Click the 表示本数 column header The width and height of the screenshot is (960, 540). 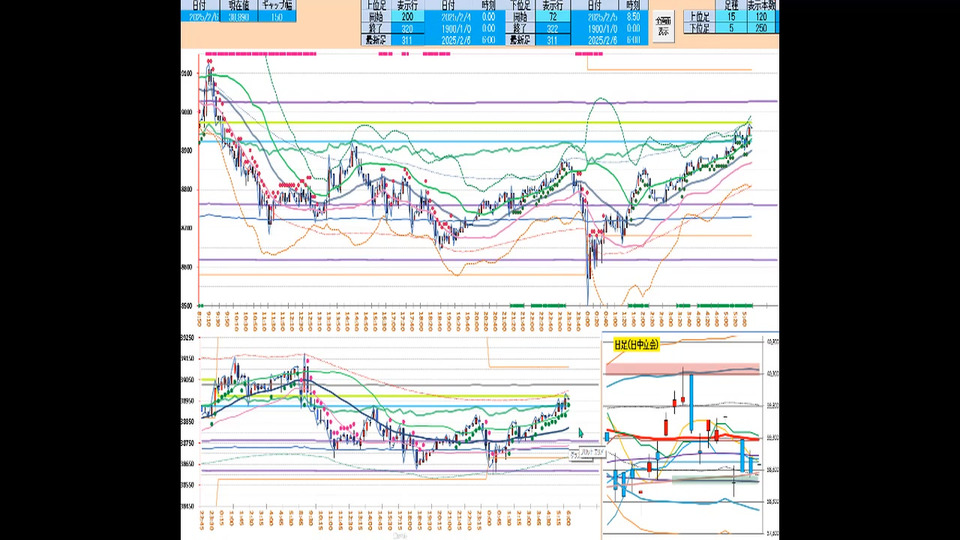point(762,6)
